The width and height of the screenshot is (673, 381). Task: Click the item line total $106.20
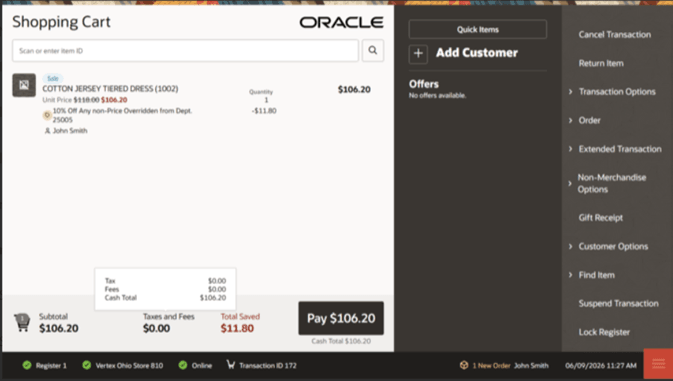354,89
